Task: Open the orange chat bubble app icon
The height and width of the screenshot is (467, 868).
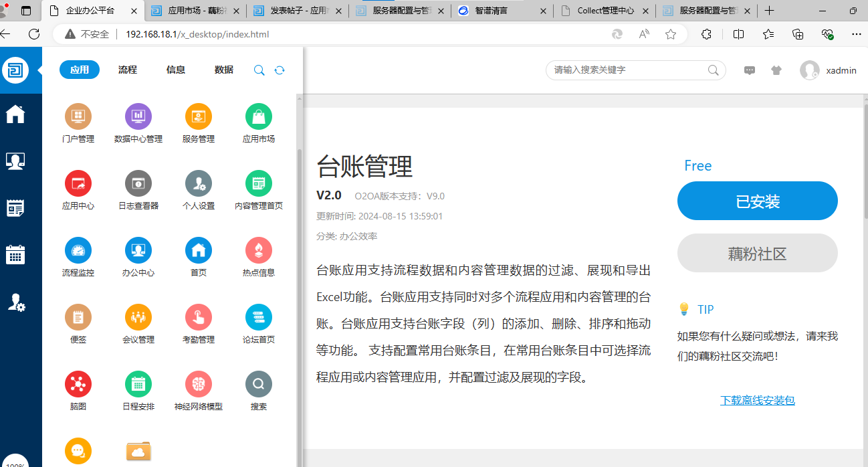Action: click(78, 451)
